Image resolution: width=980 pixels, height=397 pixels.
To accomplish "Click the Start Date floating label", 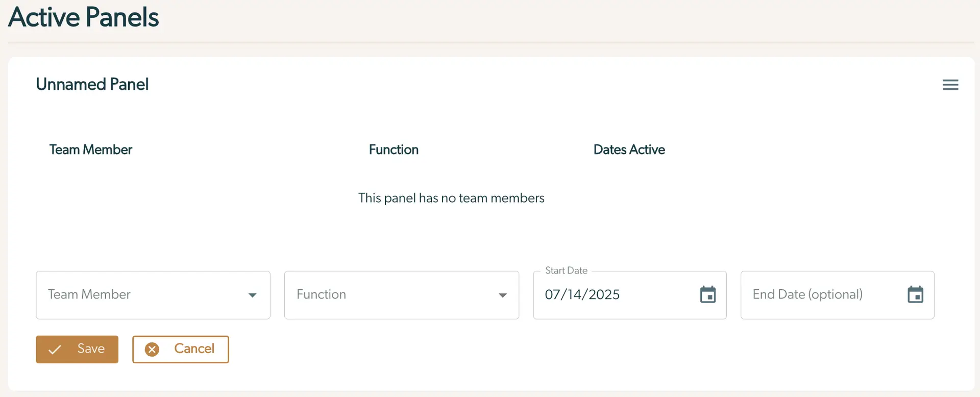I will click(x=566, y=270).
